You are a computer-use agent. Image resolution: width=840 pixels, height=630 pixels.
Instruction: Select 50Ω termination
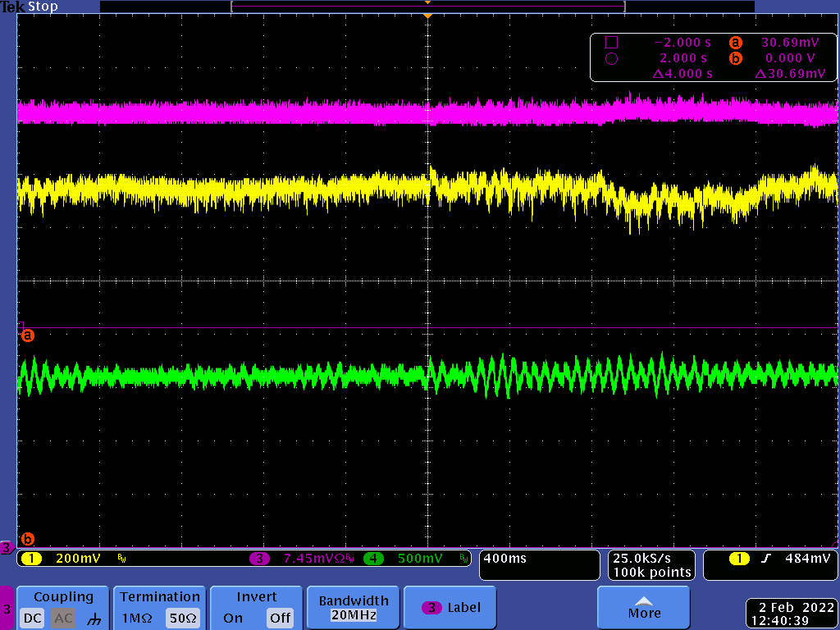pyautogui.click(x=181, y=618)
